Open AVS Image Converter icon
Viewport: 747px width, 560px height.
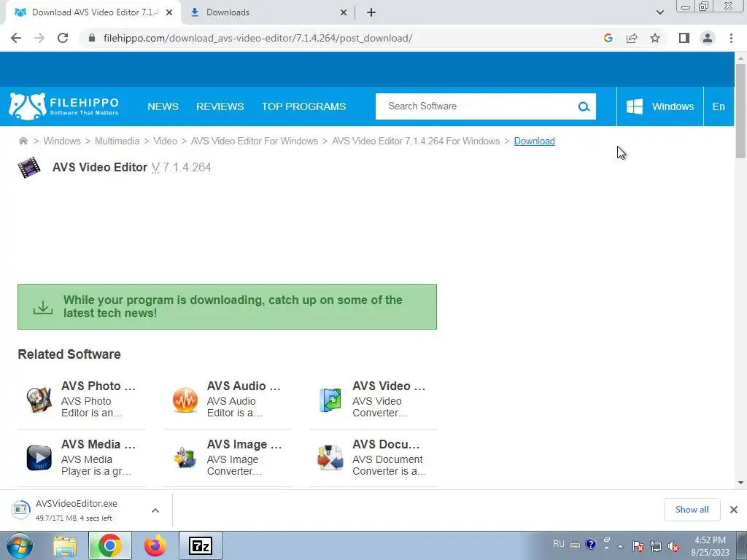pos(185,458)
